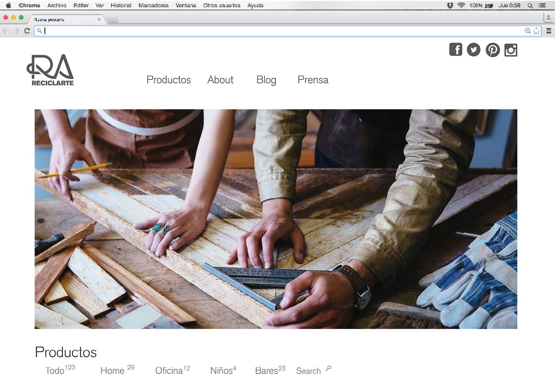Open the About page link
The height and width of the screenshot is (392, 555).
pyautogui.click(x=220, y=80)
